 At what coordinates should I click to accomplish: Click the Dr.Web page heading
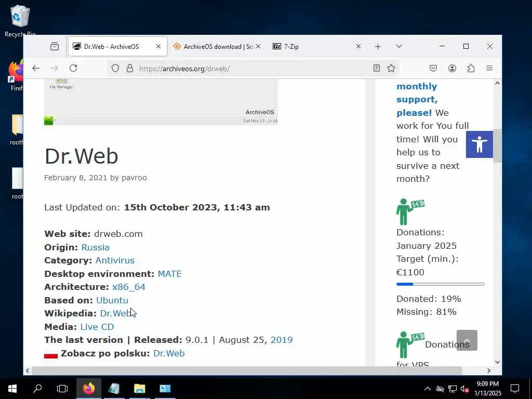(x=81, y=156)
